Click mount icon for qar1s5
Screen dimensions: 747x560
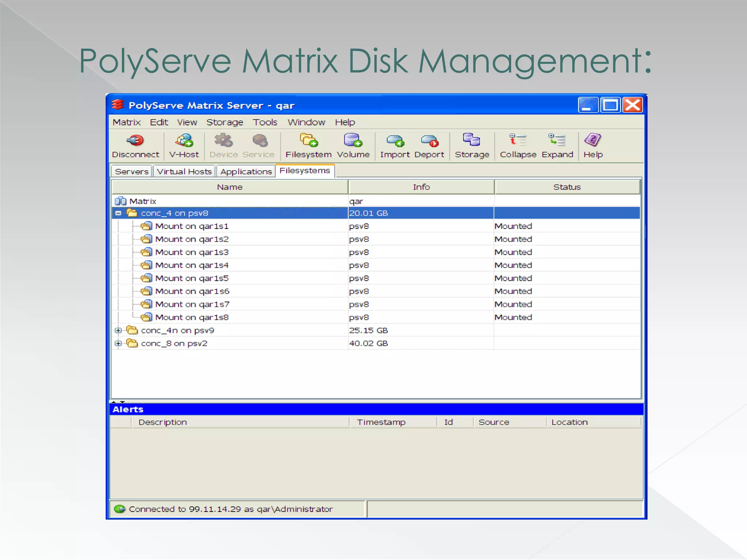tap(146, 278)
